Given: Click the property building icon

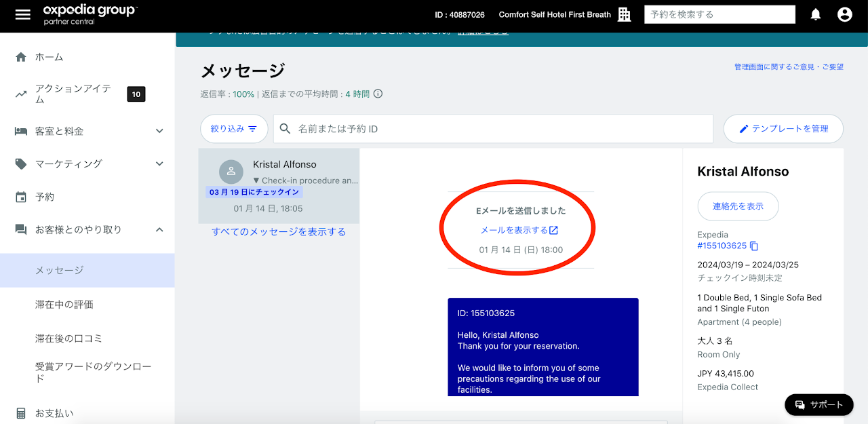Looking at the screenshot, I should (x=625, y=14).
